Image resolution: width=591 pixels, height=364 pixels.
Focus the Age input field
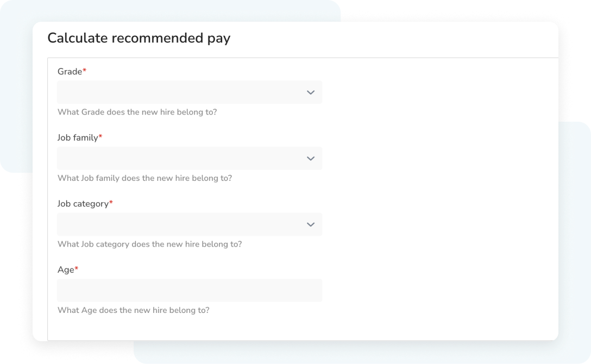(x=190, y=291)
